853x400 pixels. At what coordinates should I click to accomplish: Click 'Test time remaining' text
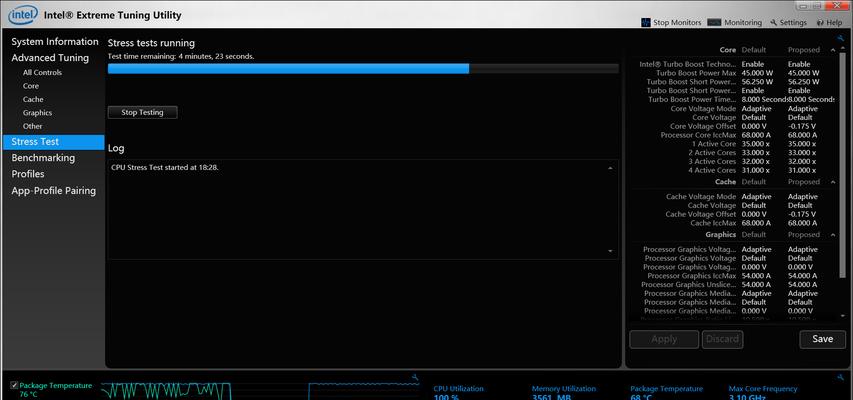pyautogui.click(x=181, y=56)
